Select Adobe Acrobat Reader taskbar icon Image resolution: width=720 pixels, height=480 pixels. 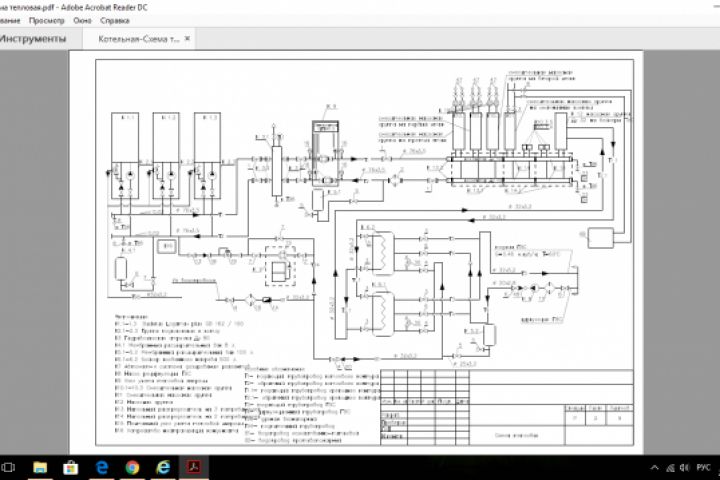193,468
